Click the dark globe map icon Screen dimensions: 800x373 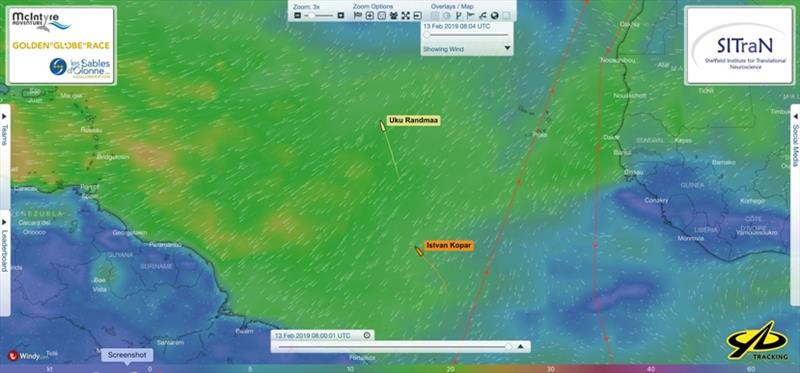coord(494,15)
